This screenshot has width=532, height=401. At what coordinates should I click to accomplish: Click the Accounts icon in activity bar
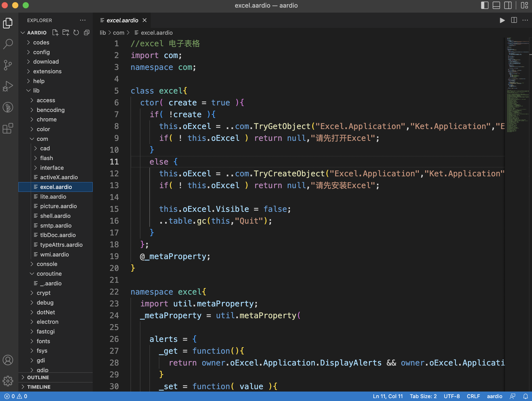[x=8, y=360]
